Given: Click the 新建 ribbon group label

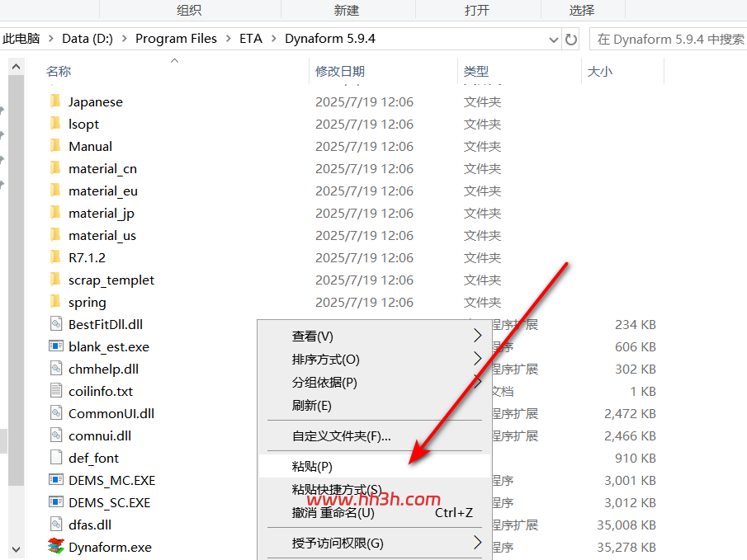Looking at the screenshot, I should point(347,10).
